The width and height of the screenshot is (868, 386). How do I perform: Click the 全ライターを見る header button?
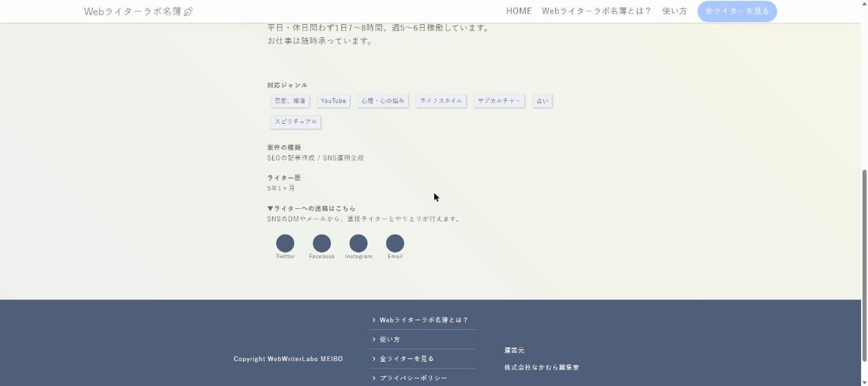(737, 11)
